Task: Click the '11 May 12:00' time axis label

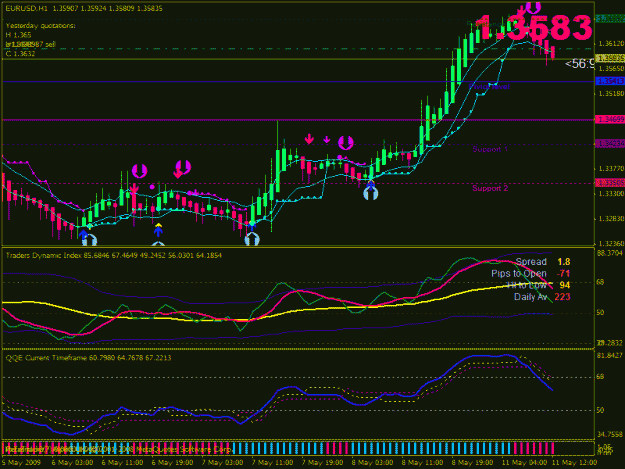Action: (574, 463)
